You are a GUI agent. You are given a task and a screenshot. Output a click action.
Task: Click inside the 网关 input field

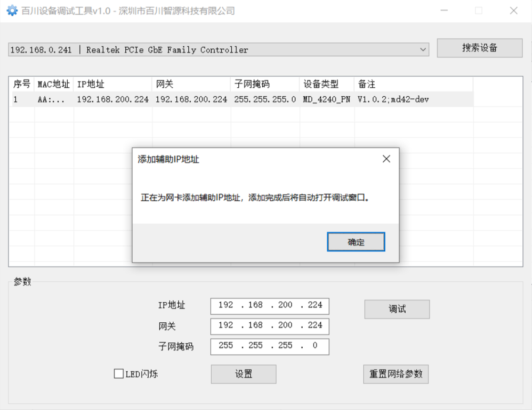tap(269, 326)
